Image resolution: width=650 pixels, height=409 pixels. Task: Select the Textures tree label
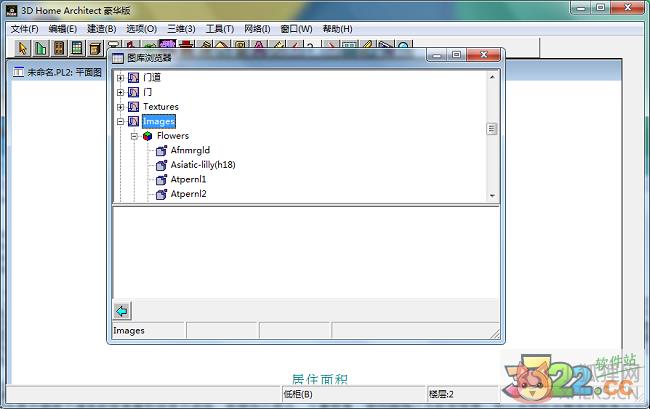pos(161,106)
